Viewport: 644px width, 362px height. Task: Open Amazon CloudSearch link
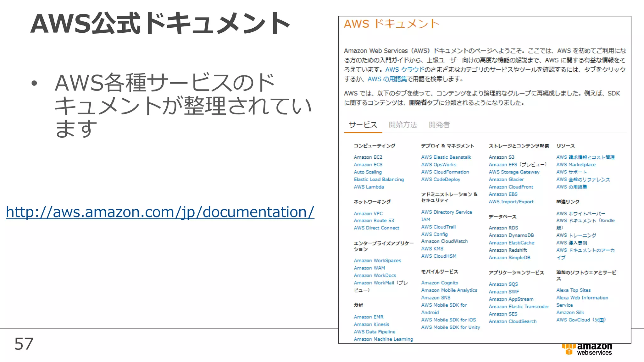[513, 321]
